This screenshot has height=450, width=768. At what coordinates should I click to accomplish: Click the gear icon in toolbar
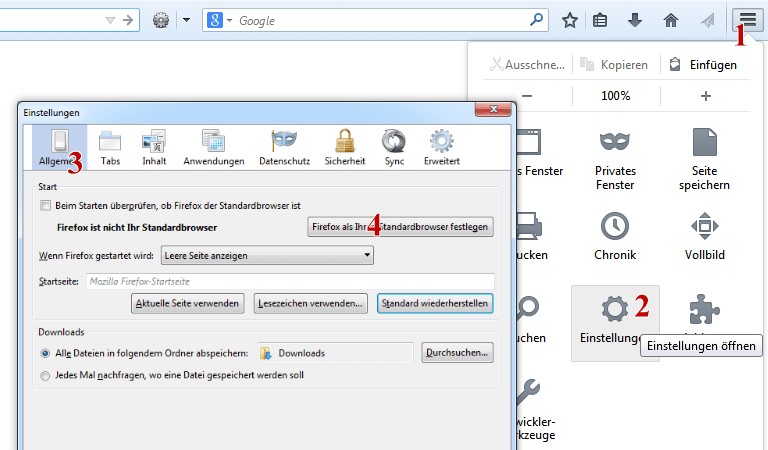(x=161, y=20)
